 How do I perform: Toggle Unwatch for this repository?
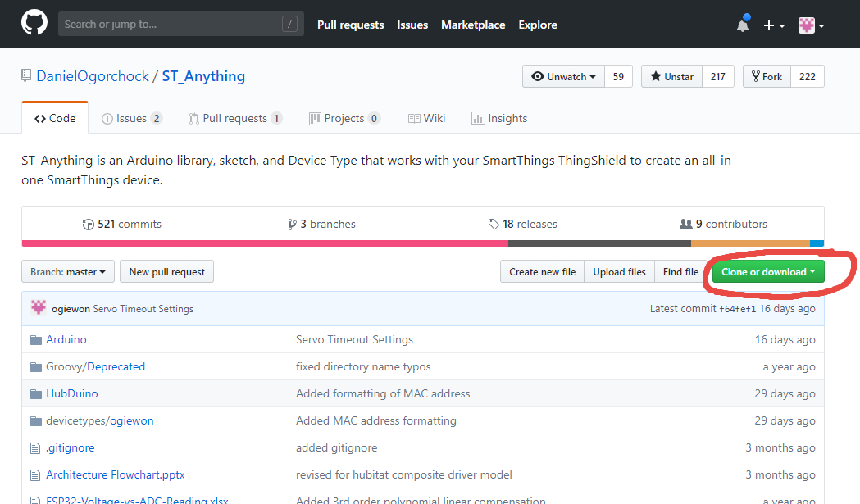click(x=564, y=77)
